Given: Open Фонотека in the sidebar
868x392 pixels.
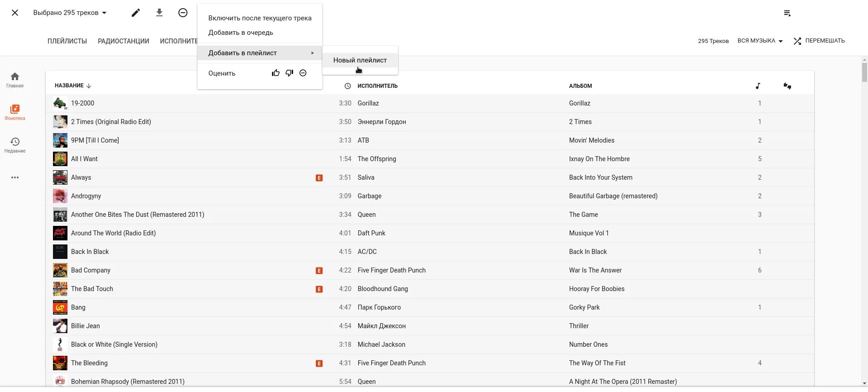Looking at the screenshot, I should [15, 112].
